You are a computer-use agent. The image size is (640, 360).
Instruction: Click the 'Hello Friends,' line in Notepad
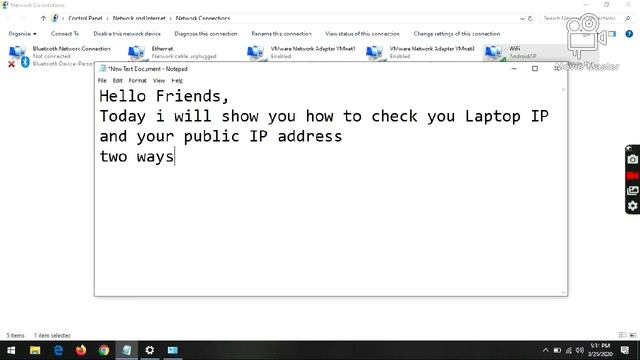tap(164, 96)
